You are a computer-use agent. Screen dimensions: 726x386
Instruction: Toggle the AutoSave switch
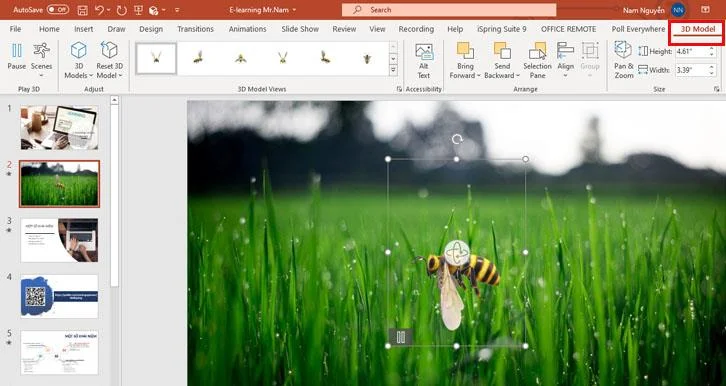[x=58, y=10]
